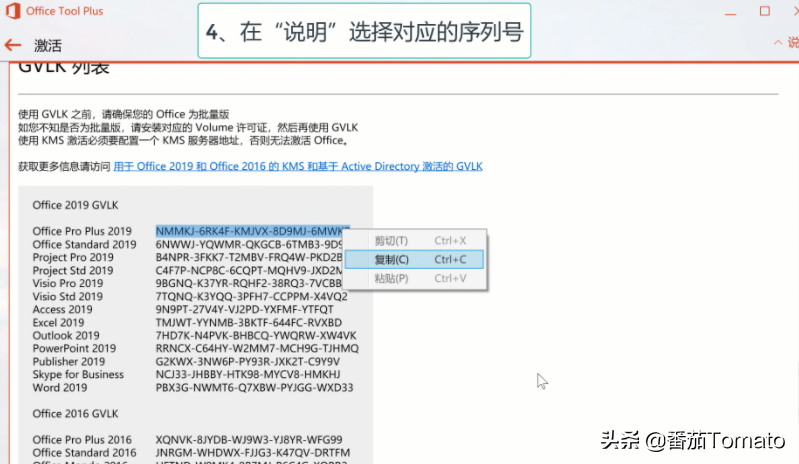Click the Outlook 2019 key 7HD7K-N4PVK
This screenshot has height=464, width=799.
pos(256,336)
